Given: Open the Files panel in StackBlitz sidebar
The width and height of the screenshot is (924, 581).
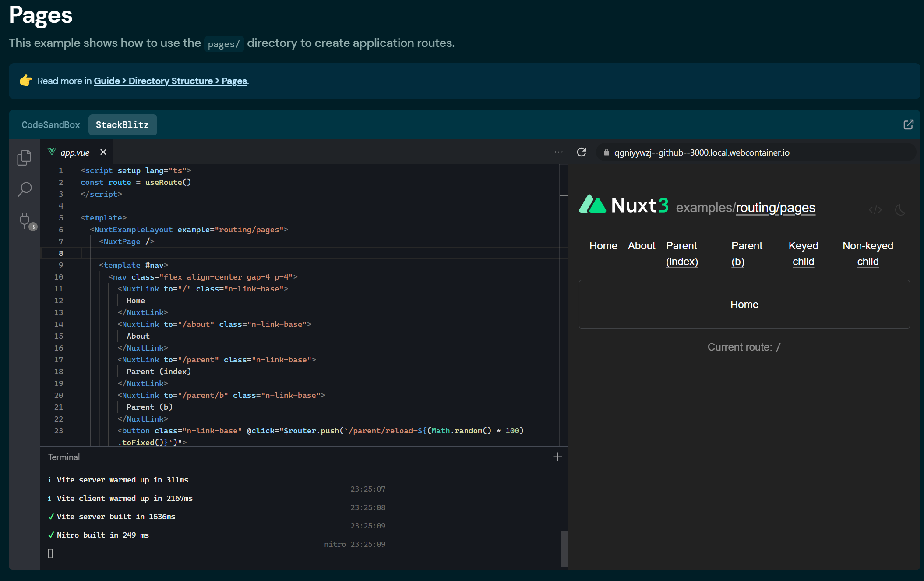Looking at the screenshot, I should (x=24, y=157).
